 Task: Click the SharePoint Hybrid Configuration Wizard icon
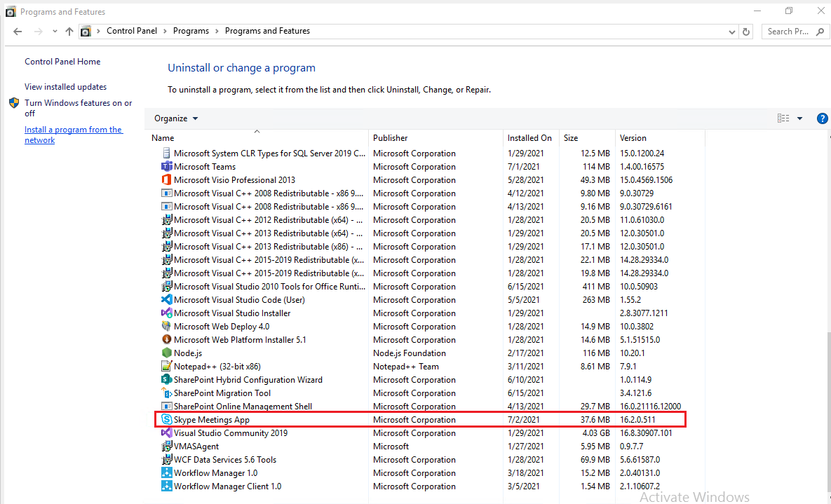tap(166, 379)
